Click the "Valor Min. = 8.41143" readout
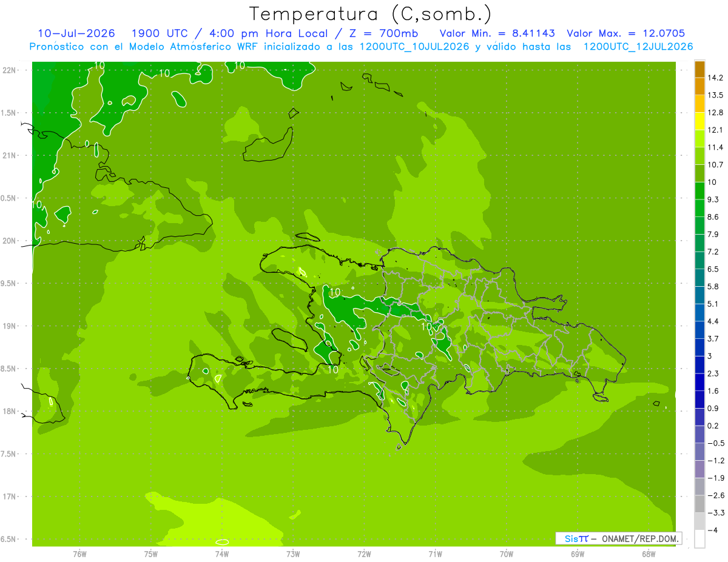 point(497,33)
